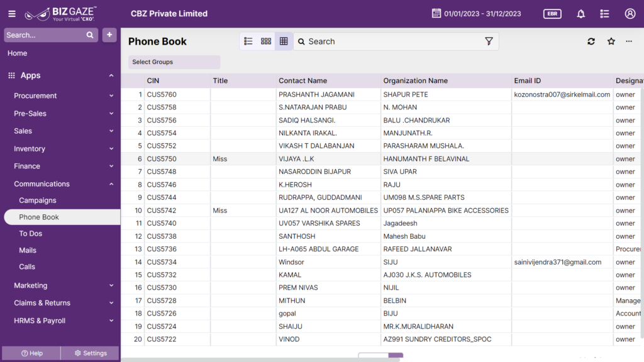Click CBZ Private Limited company name
This screenshot has height=362, width=644.
(169, 14)
